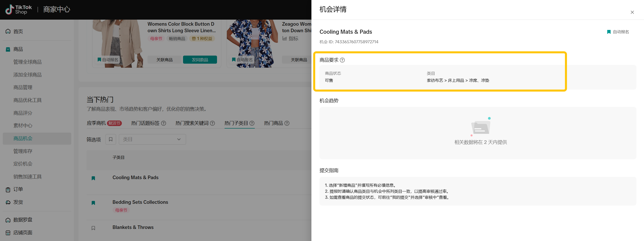Click the help icon beside 商品要求
This screenshot has width=644, height=241.
(342, 60)
